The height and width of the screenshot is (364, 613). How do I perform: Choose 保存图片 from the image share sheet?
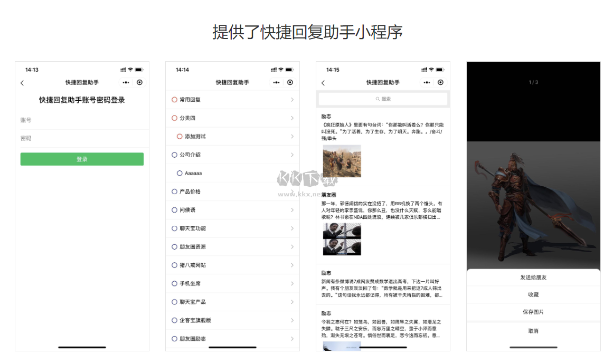[532, 312]
